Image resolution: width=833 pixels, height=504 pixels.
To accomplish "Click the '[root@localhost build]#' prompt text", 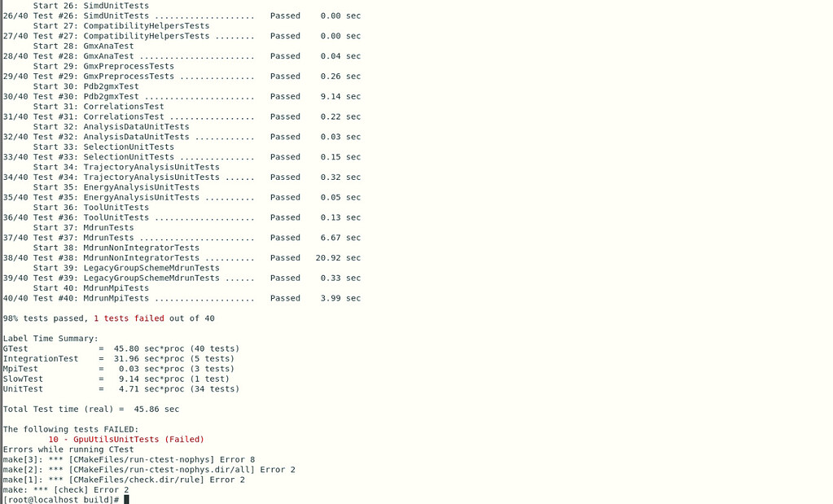I will pyautogui.click(x=61, y=499).
